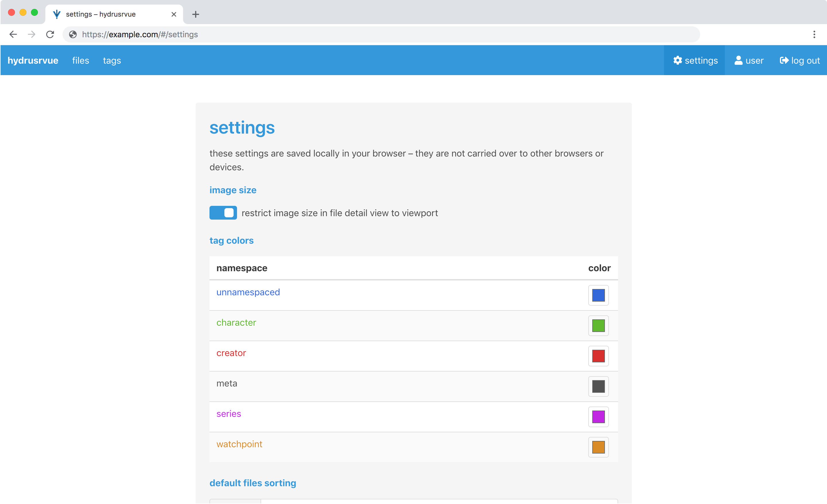The height and width of the screenshot is (504, 827).
Task: Click the macOS green maximize button
Action: click(x=34, y=12)
